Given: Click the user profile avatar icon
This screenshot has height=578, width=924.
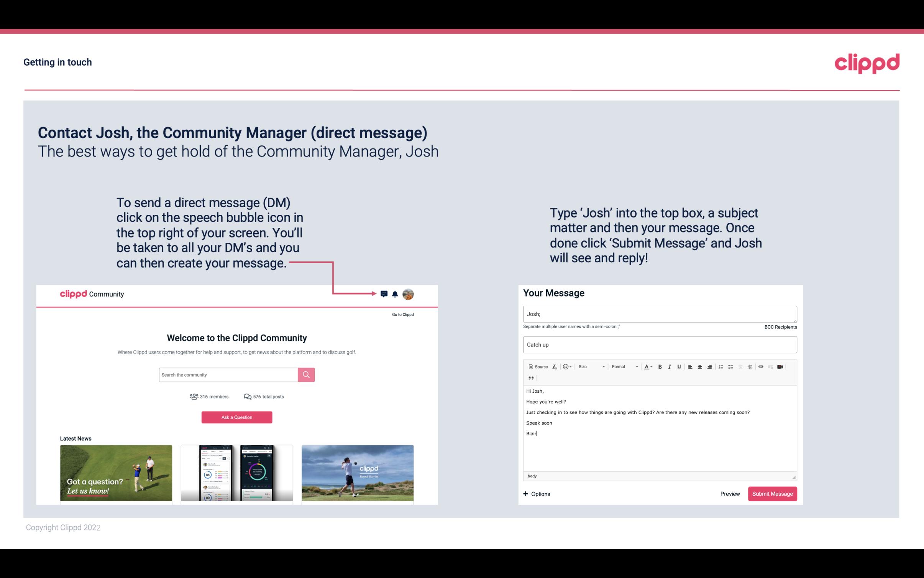Looking at the screenshot, I should (408, 294).
